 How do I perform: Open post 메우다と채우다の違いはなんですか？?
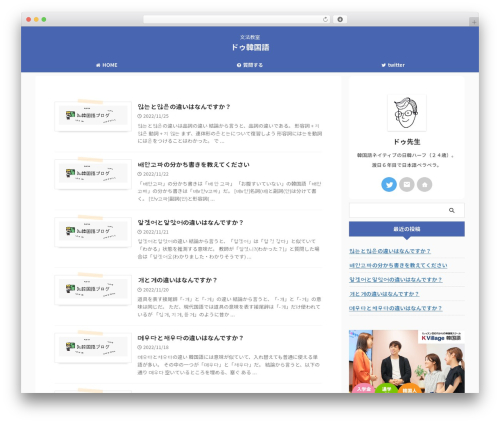pyautogui.click(x=190, y=338)
